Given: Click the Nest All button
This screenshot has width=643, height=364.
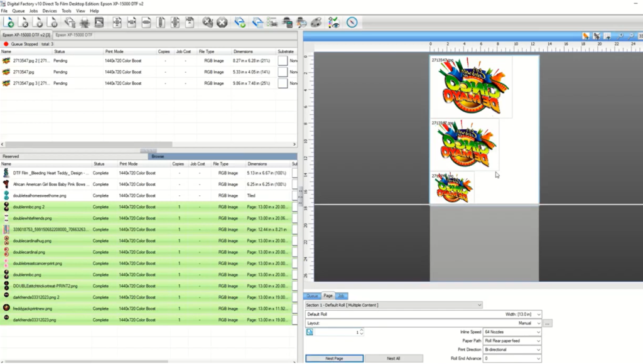Looking at the screenshot, I should 393,358.
